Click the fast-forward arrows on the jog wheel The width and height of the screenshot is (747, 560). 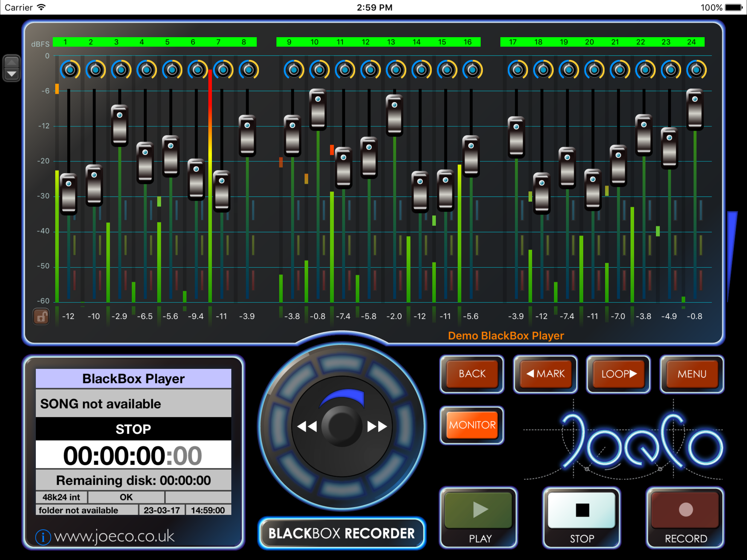[x=377, y=427]
